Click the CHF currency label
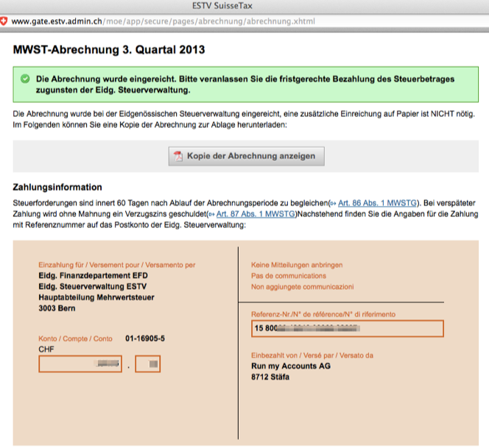The width and height of the screenshot is (489, 448). tap(46, 349)
